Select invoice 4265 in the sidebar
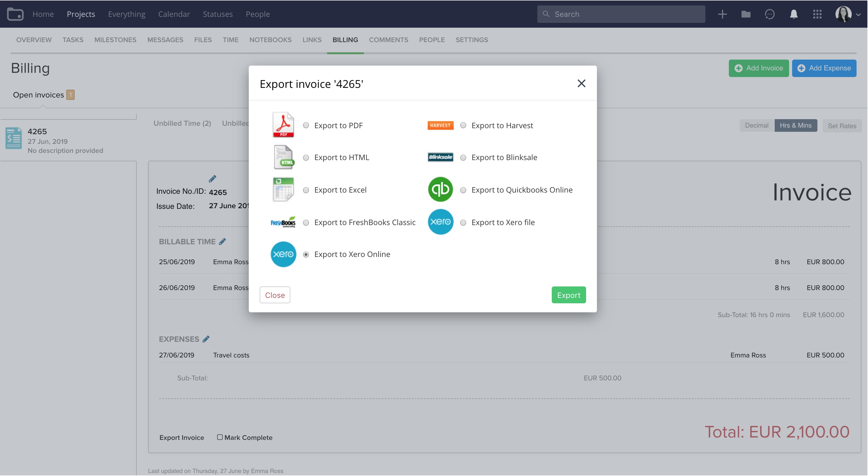 pyautogui.click(x=68, y=141)
